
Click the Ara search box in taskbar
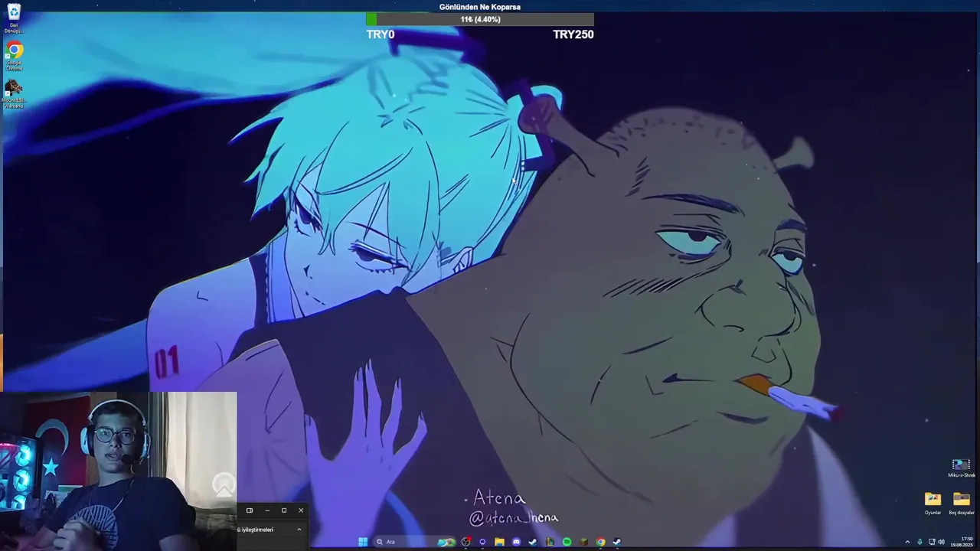[x=414, y=542]
